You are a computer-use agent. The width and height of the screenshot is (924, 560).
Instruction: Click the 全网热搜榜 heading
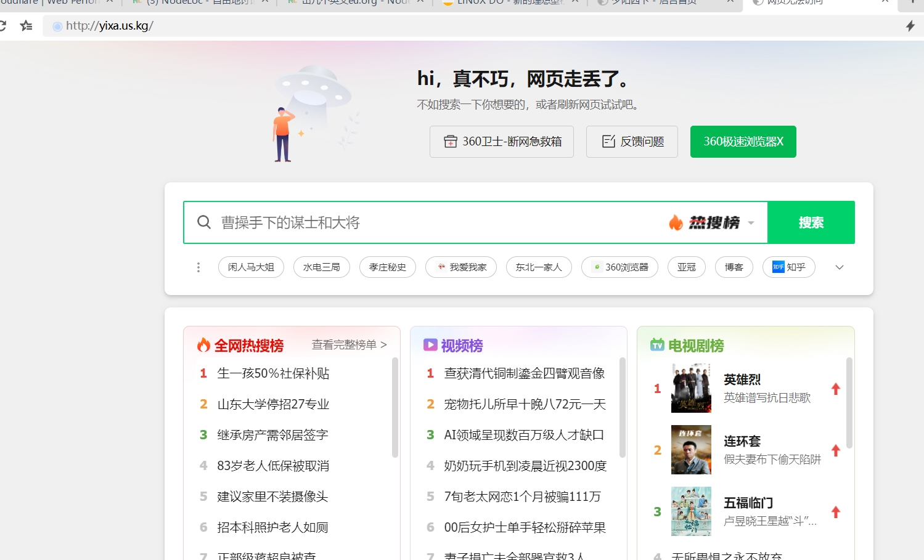pyautogui.click(x=249, y=346)
